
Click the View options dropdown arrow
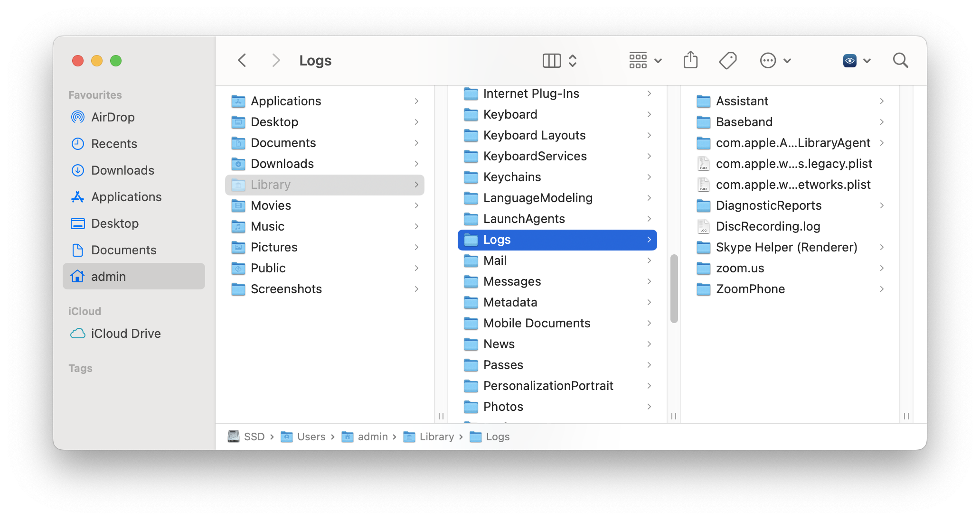click(x=656, y=60)
